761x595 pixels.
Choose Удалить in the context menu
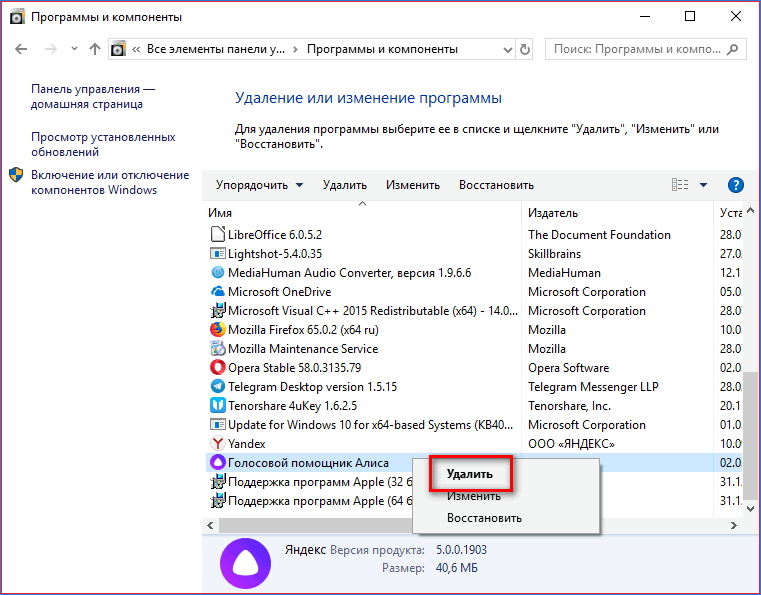point(470,474)
